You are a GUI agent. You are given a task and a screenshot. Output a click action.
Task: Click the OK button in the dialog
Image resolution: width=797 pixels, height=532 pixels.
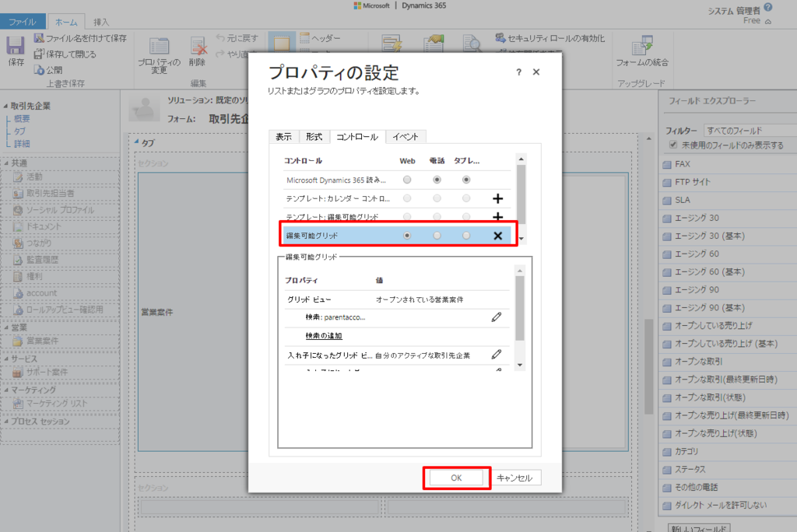[x=457, y=478]
